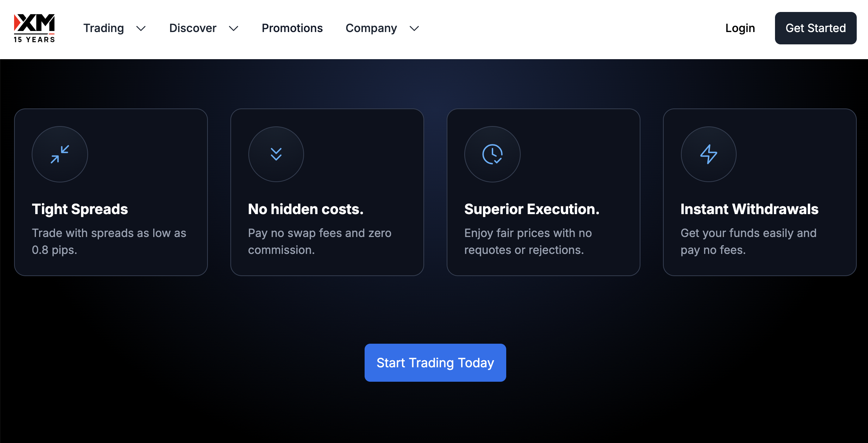Image resolution: width=868 pixels, height=443 pixels.
Task: Expand the Discover dropdown chevron
Action: [234, 29]
